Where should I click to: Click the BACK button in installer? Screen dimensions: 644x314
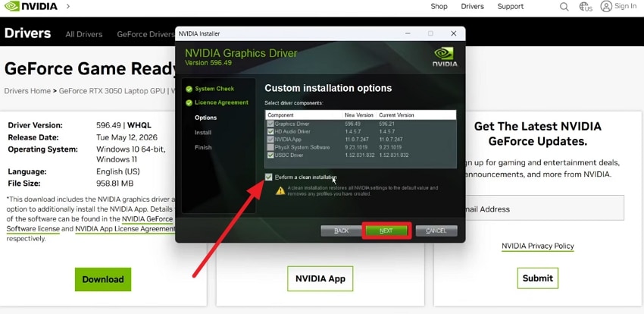[341, 231]
